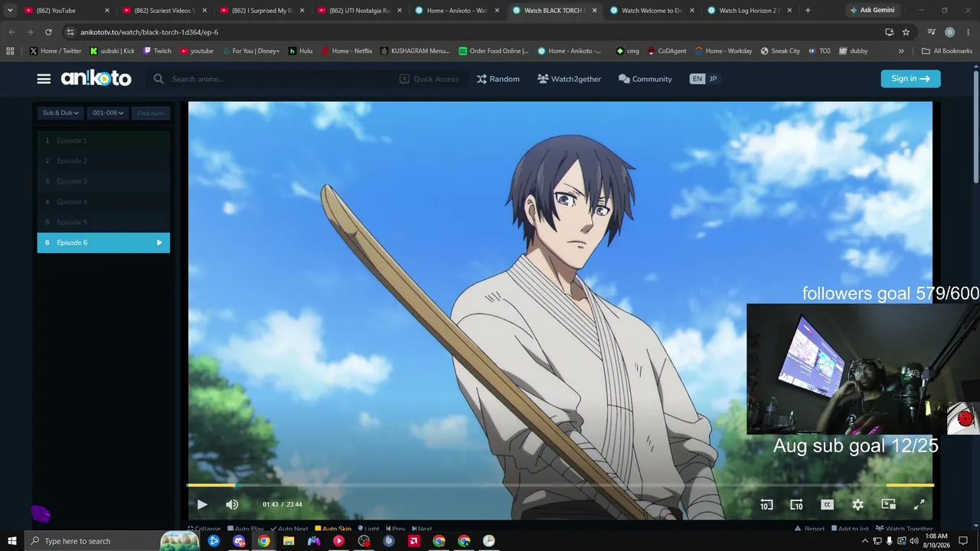Switch to the I Surprised My tab
Viewport: 980px width, 551px height.
[x=260, y=11]
